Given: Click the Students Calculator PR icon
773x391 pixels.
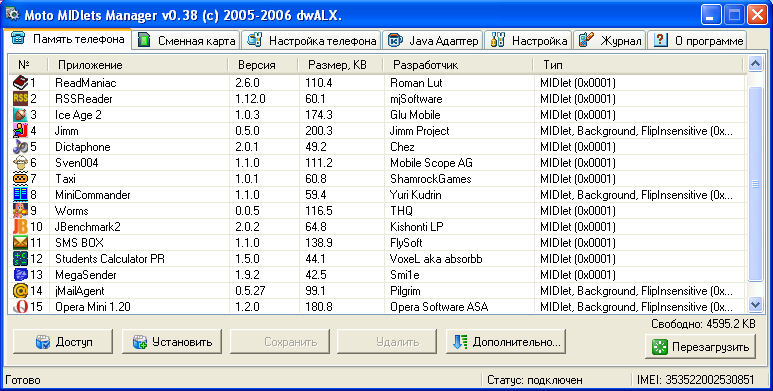Looking at the screenshot, I should coord(21,258).
